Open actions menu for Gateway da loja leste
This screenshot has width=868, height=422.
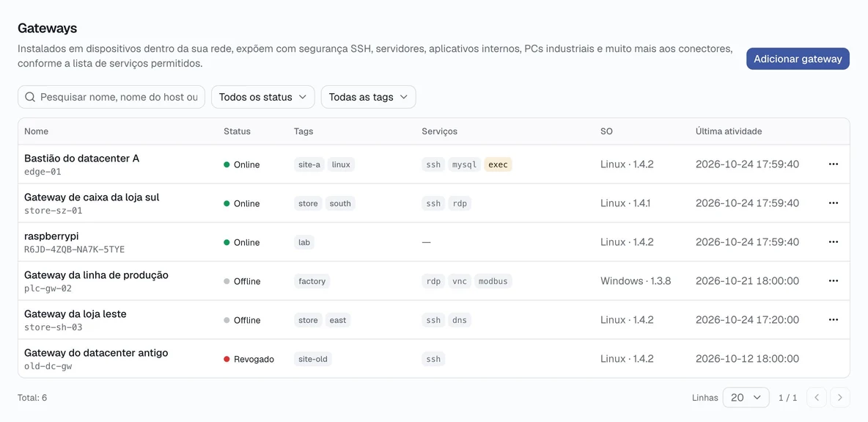click(833, 319)
